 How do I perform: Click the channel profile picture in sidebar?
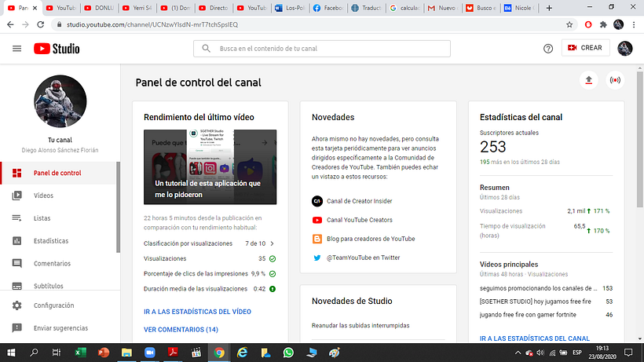60,101
